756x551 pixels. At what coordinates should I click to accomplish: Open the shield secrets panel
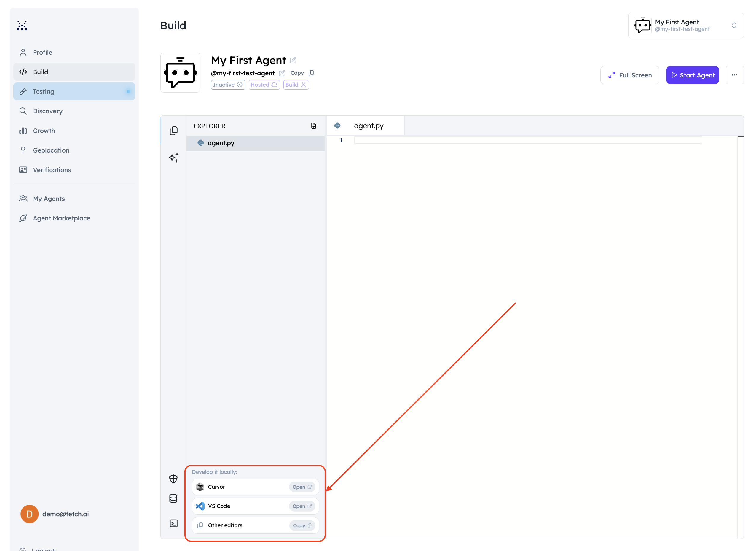(173, 479)
